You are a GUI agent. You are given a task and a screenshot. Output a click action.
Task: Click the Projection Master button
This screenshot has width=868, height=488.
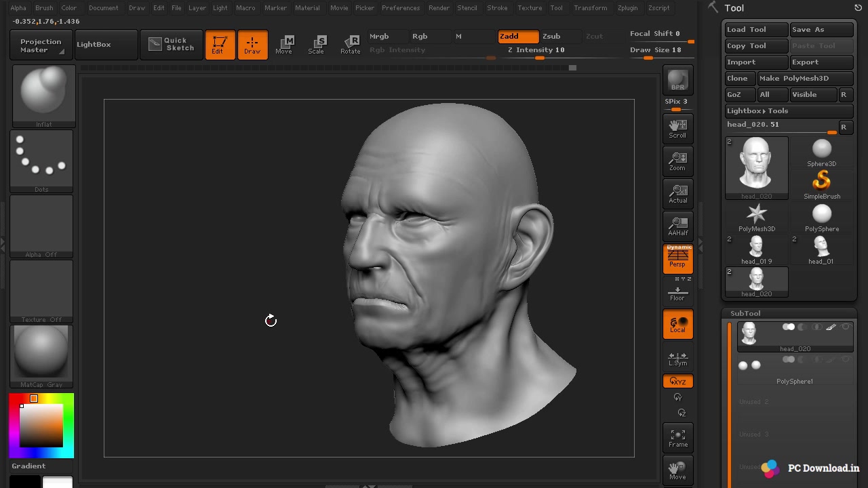pyautogui.click(x=41, y=45)
